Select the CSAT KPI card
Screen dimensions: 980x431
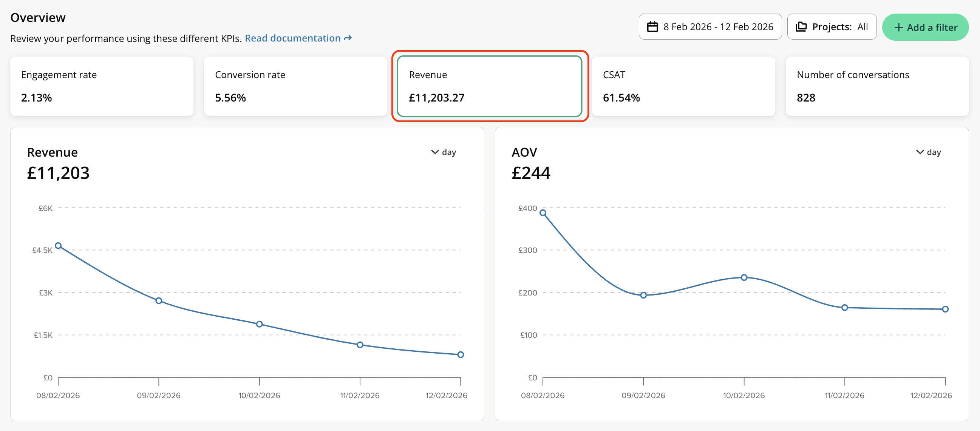tap(683, 86)
